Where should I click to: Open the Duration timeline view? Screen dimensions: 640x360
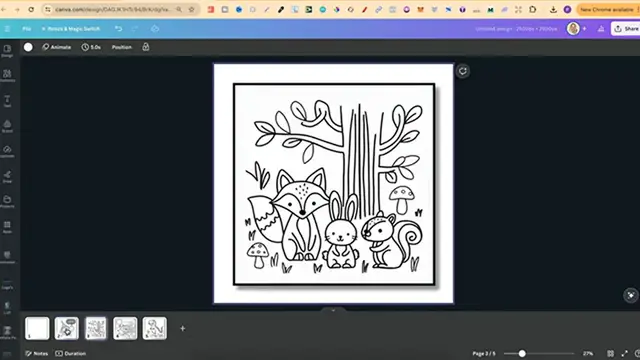pyautogui.click(x=71, y=353)
